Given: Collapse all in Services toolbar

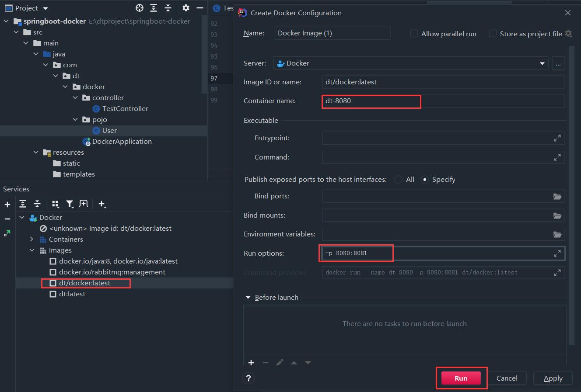Looking at the screenshot, I should click(x=37, y=204).
